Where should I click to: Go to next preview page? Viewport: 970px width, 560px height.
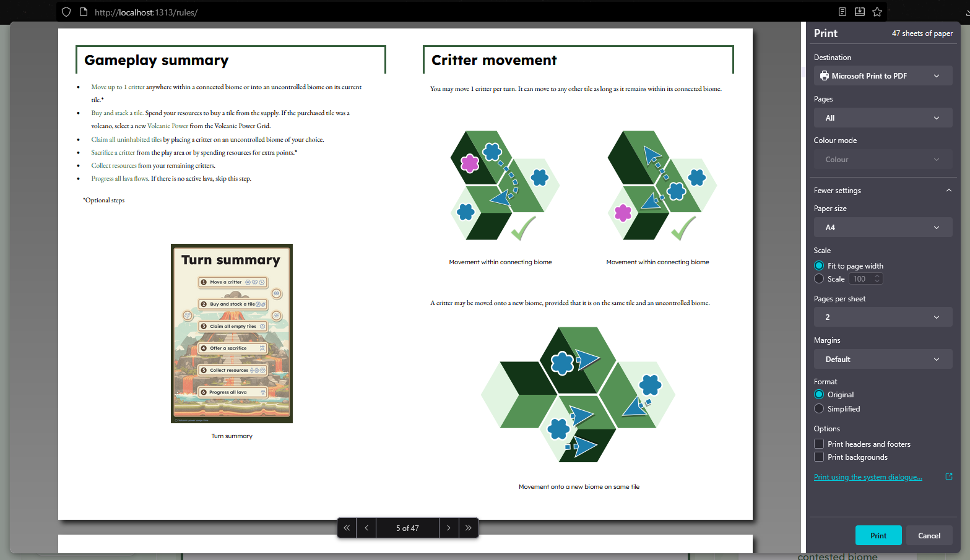(x=449, y=528)
